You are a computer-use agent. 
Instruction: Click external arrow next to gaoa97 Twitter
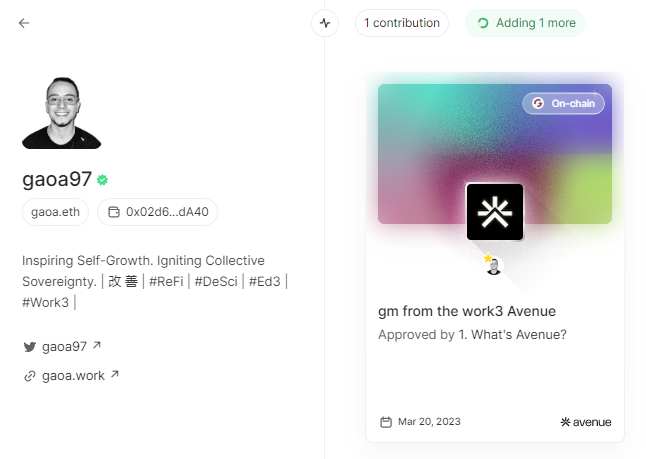click(96, 345)
